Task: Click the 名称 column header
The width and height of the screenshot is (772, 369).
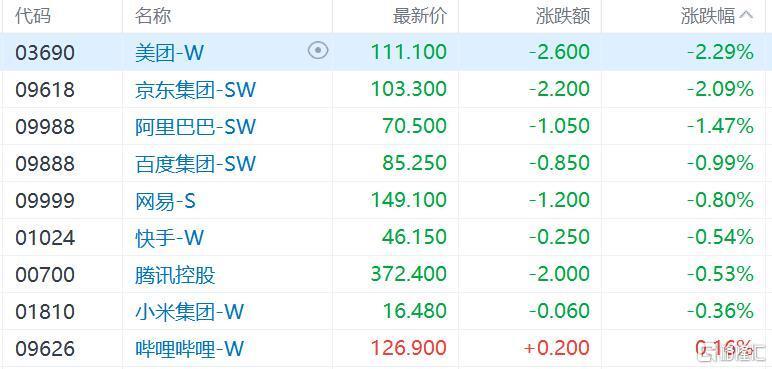Action: click(x=153, y=16)
